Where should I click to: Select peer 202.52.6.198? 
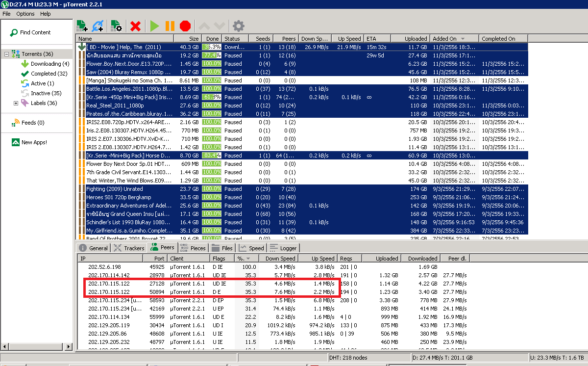pyautogui.click(x=274, y=267)
